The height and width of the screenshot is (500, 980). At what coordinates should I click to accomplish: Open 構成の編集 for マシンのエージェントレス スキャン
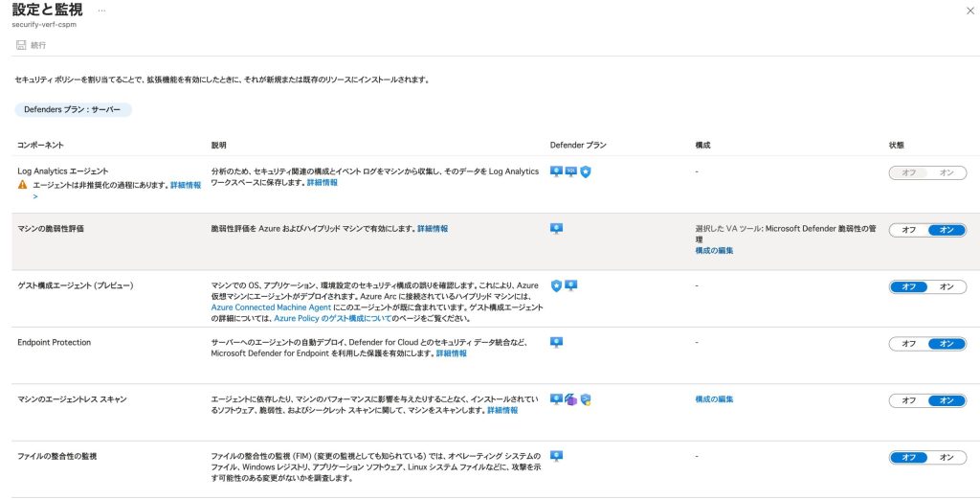click(x=714, y=399)
